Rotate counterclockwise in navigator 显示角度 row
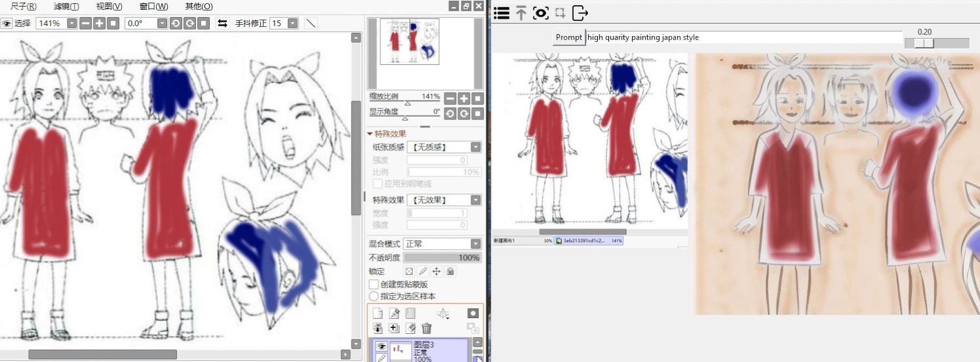This screenshot has width=980, height=362. coord(450,113)
